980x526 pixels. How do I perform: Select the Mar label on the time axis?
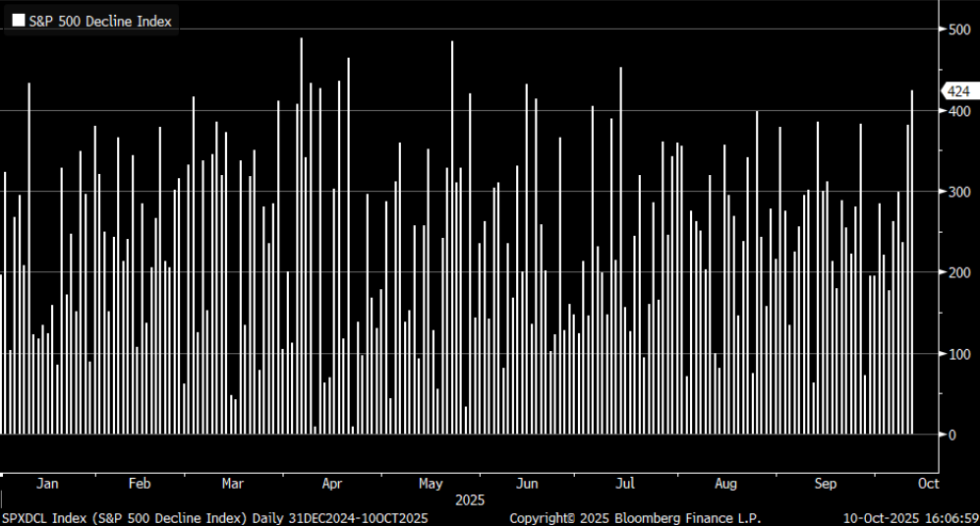click(x=233, y=484)
